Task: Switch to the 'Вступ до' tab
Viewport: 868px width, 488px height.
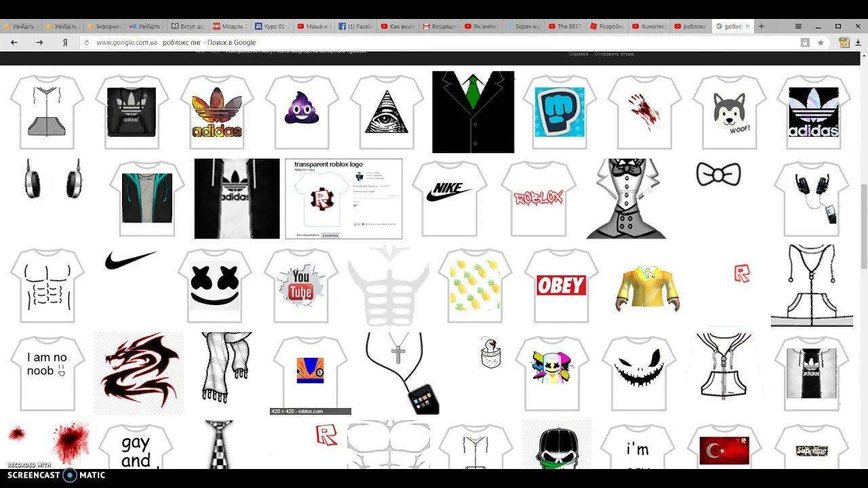Action: coord(188,26)
